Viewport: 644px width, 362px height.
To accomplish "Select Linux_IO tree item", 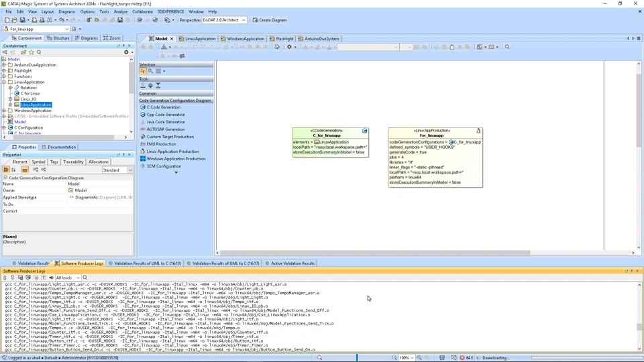I will tap(25, 99).
